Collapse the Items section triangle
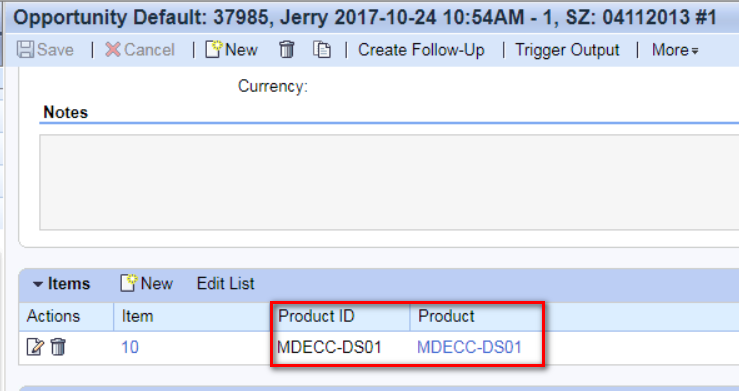The image size is (739, 391). [38, 284]
